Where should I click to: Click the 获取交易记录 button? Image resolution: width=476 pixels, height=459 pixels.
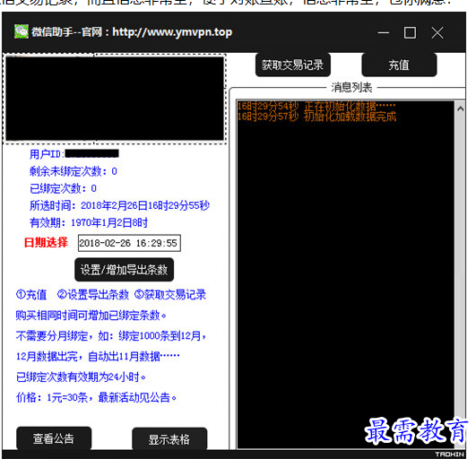click(x=292, y=65)
